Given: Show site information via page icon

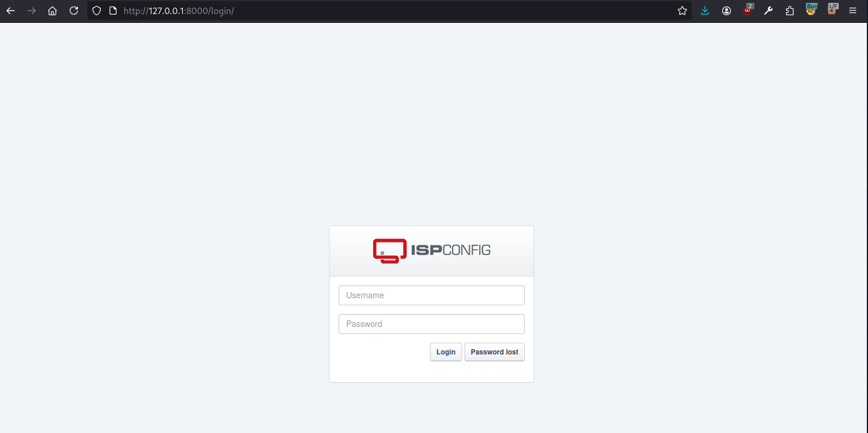Looking at the screenshot, I should (x=113, y=11).
